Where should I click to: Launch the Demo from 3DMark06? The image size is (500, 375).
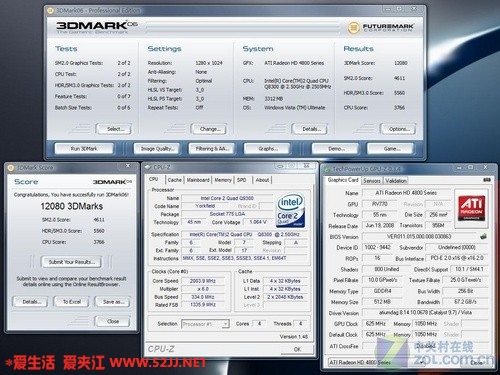336,149
